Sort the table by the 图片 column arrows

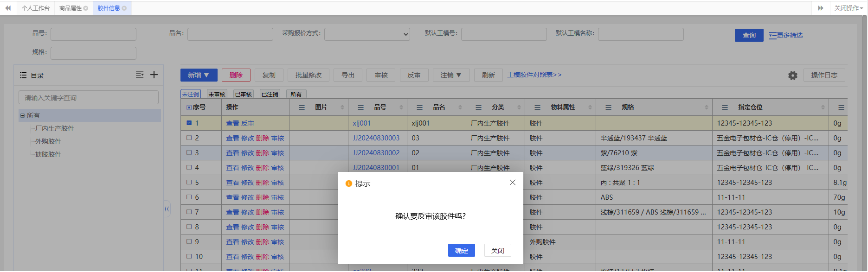pos(342,108)
